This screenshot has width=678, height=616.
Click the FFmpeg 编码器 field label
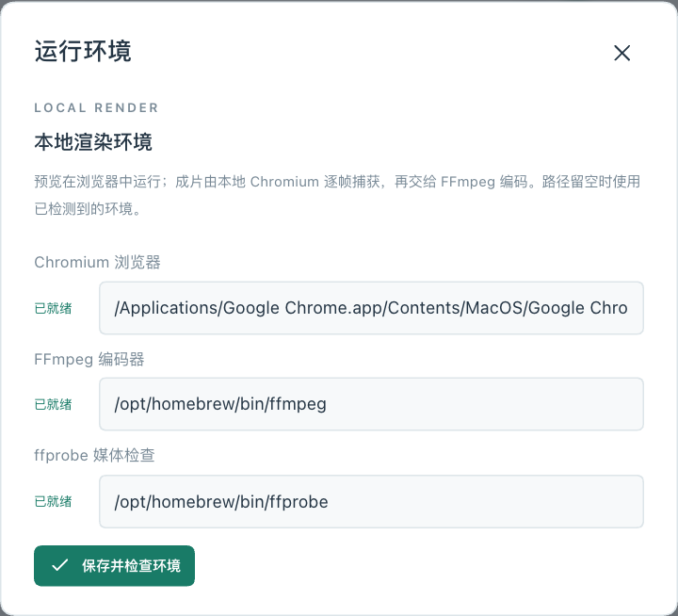tap(89, 359)
